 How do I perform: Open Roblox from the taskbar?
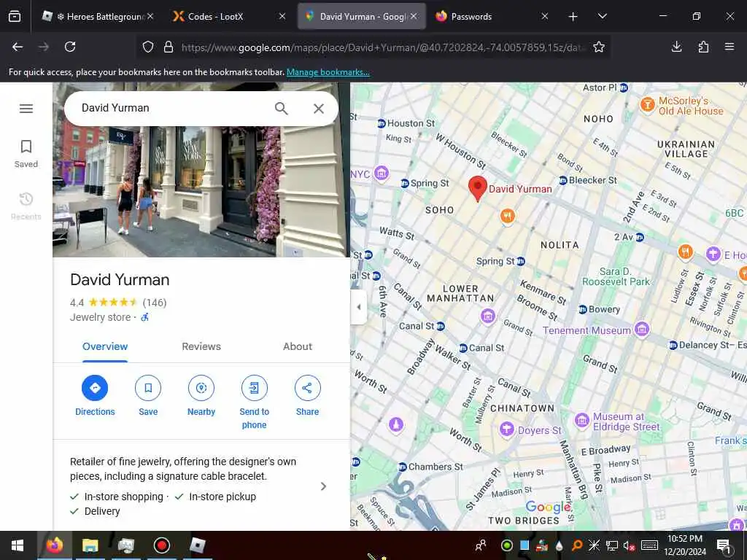tap(197, 545)
